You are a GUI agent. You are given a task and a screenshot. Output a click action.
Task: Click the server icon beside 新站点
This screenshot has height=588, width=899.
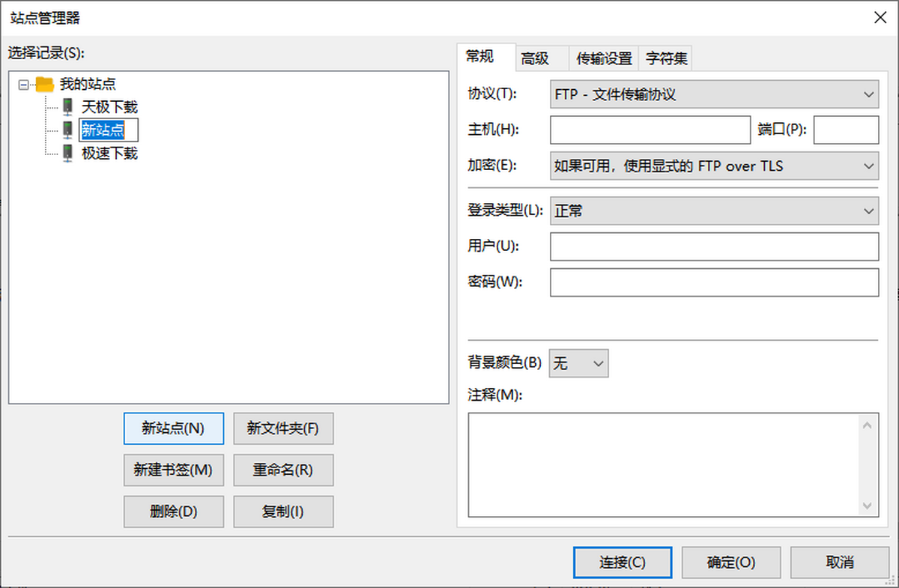[68, 130]
